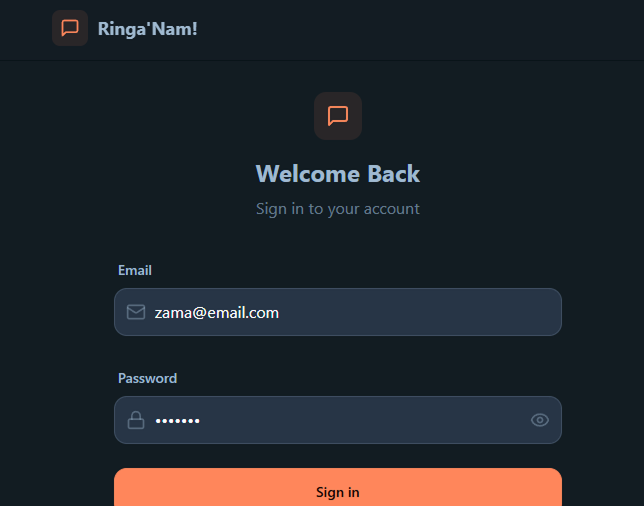Place cursor in zama@email.com text
This screenshot has width=644, height=506.
[x=217, y=313]
